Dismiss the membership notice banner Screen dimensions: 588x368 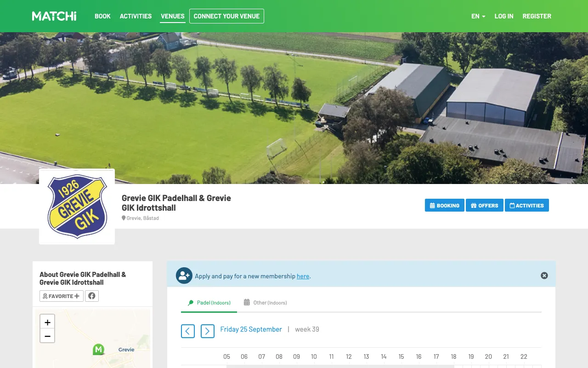point(544,276)
